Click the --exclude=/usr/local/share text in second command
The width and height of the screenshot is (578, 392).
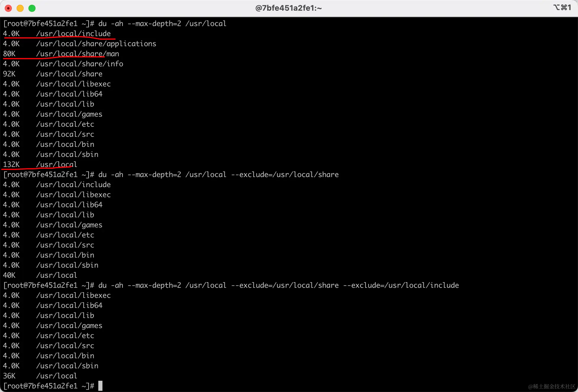pos(285,175)
